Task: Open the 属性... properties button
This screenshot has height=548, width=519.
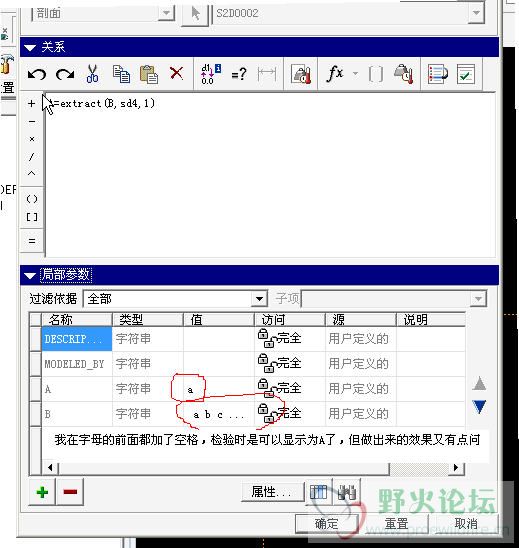Action: coord(272,492)
